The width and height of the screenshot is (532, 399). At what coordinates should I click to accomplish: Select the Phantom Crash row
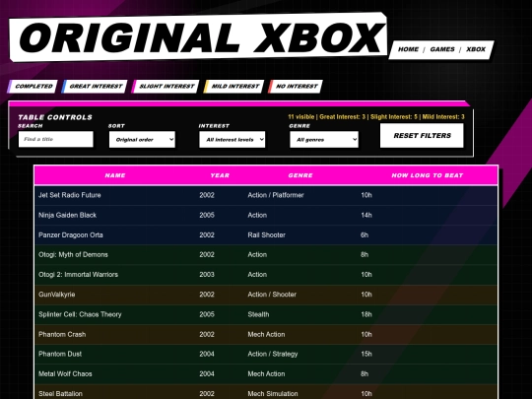point(266,334)
